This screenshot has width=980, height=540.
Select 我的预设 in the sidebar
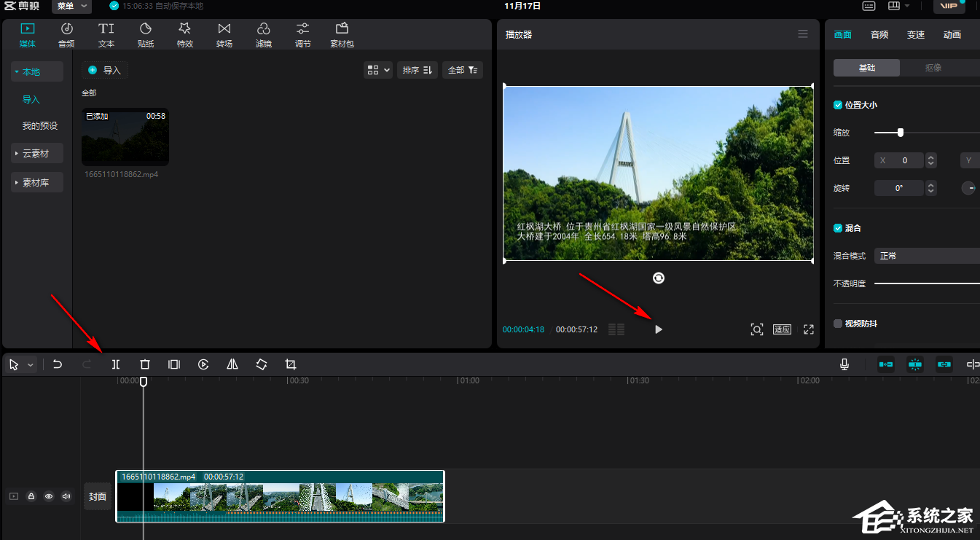click(x=40, y=126)
